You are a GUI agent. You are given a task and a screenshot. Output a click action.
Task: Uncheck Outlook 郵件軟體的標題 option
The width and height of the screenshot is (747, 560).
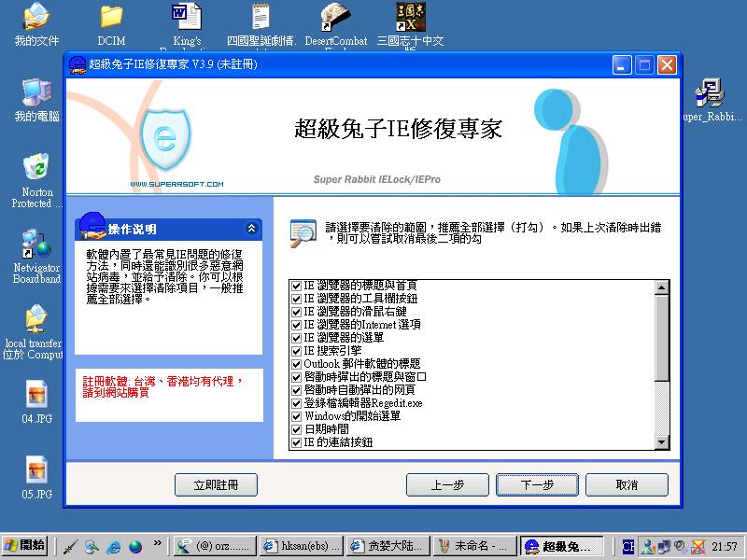click(296, 364)
